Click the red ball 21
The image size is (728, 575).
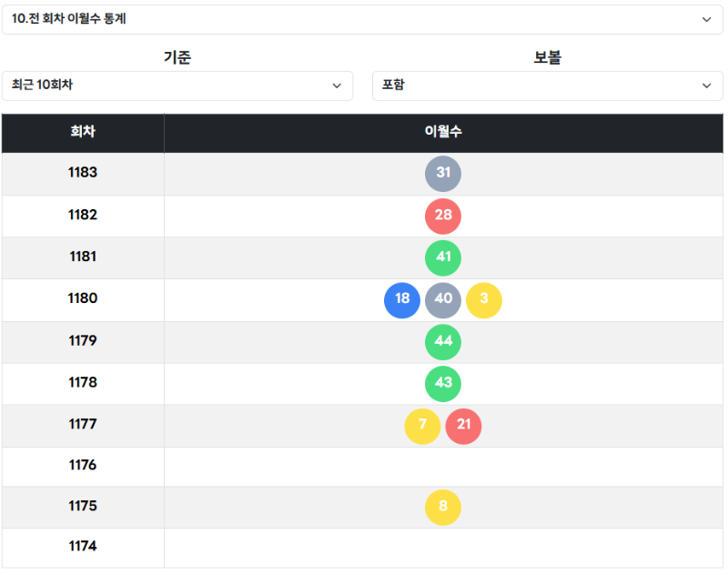point(463,425)
